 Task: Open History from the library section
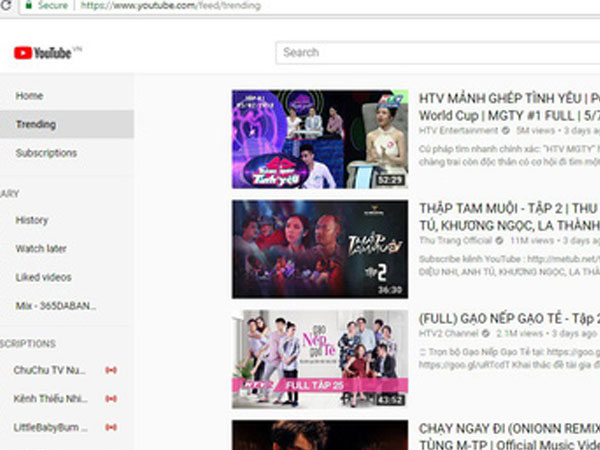32,220
